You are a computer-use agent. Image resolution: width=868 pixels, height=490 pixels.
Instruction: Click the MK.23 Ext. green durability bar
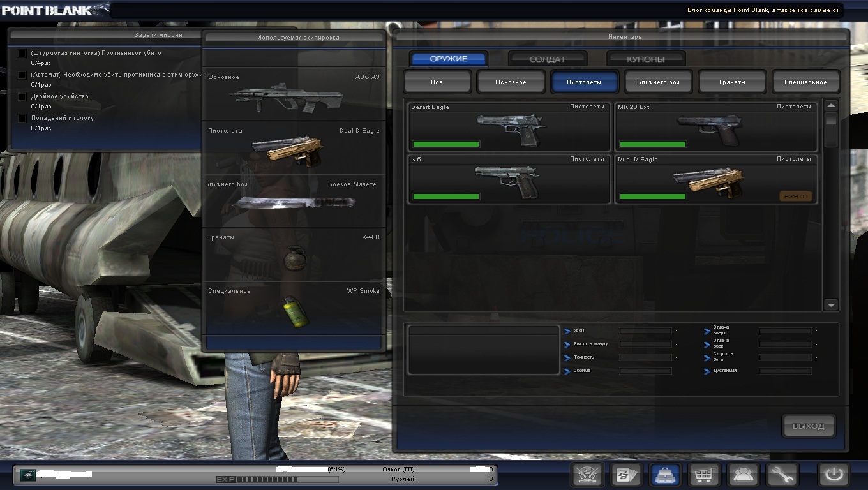click(x=652, y=144)
